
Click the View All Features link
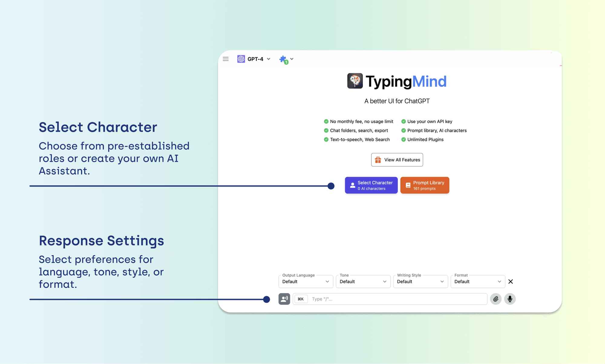point(397,160)
